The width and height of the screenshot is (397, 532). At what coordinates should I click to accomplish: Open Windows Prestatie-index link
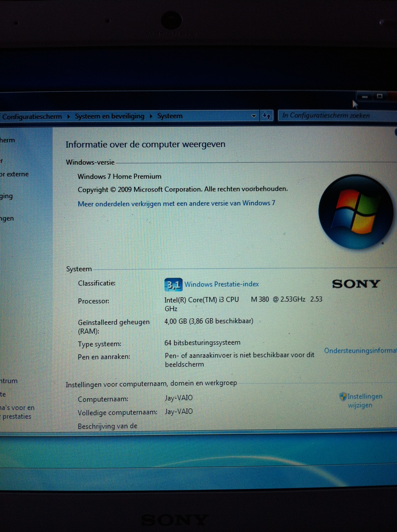coord(222,284)
